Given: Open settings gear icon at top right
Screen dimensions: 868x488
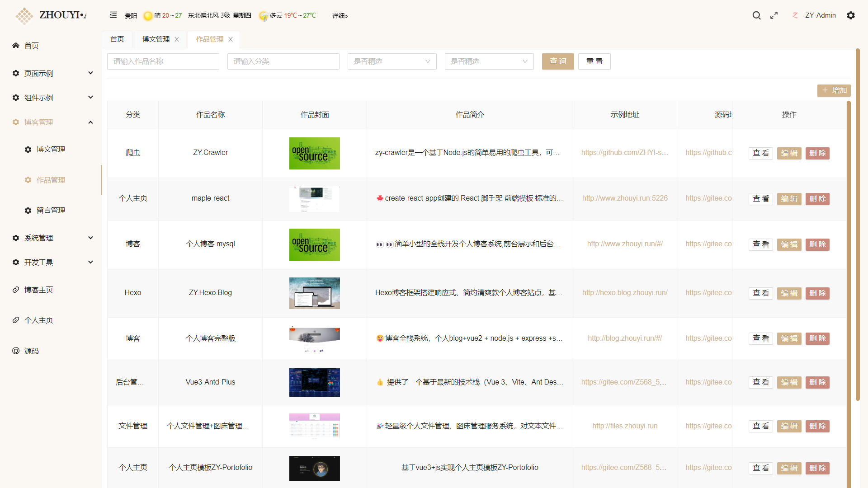Looking at the screenshot, I should pyautogui.click(x=851, y=15).
